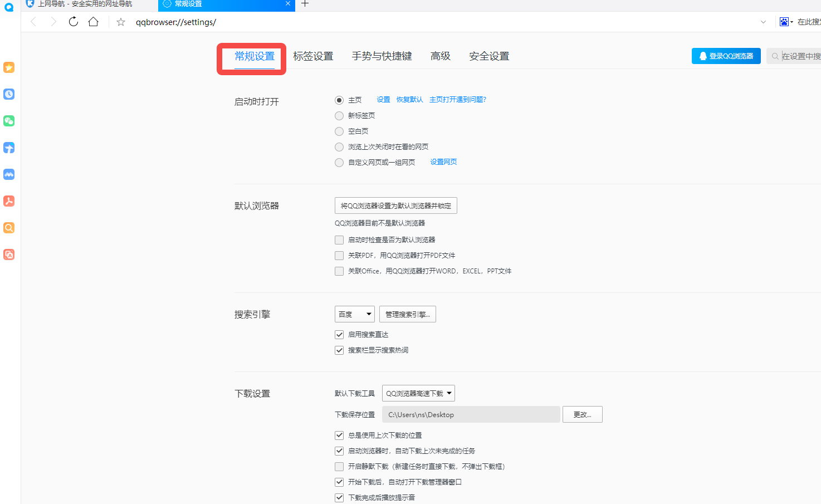Click the QQ Browser logo icon
The image size is (821, 504).
coord(9,7)
